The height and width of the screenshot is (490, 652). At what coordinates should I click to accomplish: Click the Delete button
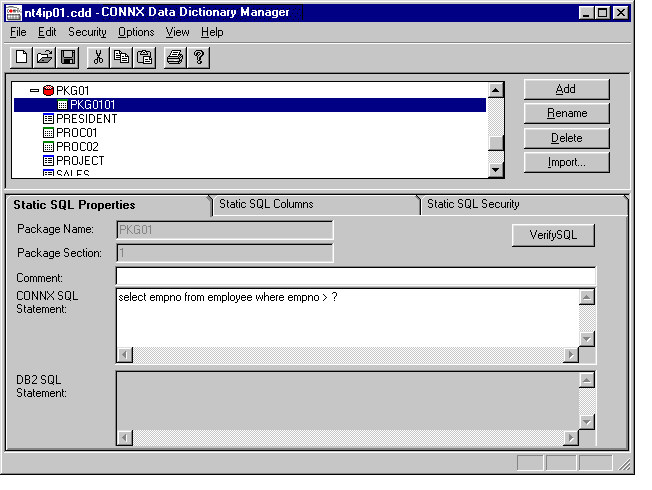[x=566, y=138]
